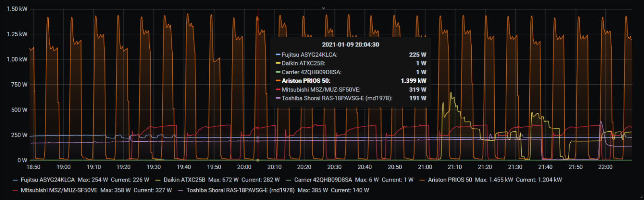
Task: Click Ariston legend Max: 1.455 kW value
Action: (x=494, y=180)
